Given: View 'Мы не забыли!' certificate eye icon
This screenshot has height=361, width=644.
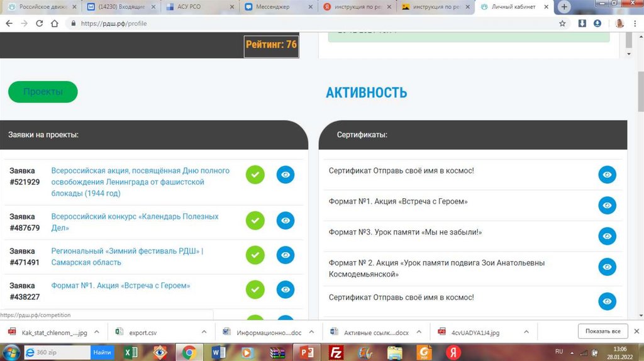Looking at the screenshot, I should click(607, 236).
